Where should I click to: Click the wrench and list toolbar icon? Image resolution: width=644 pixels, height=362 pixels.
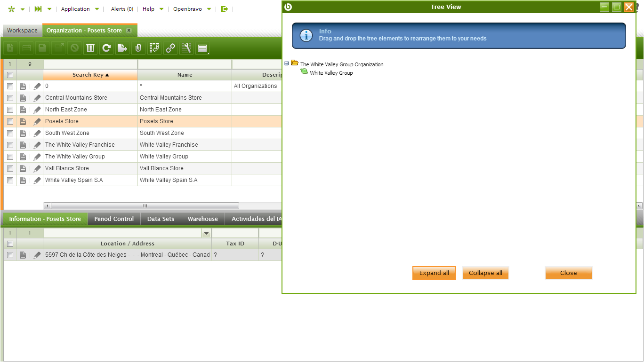click(x=186, y=48)
